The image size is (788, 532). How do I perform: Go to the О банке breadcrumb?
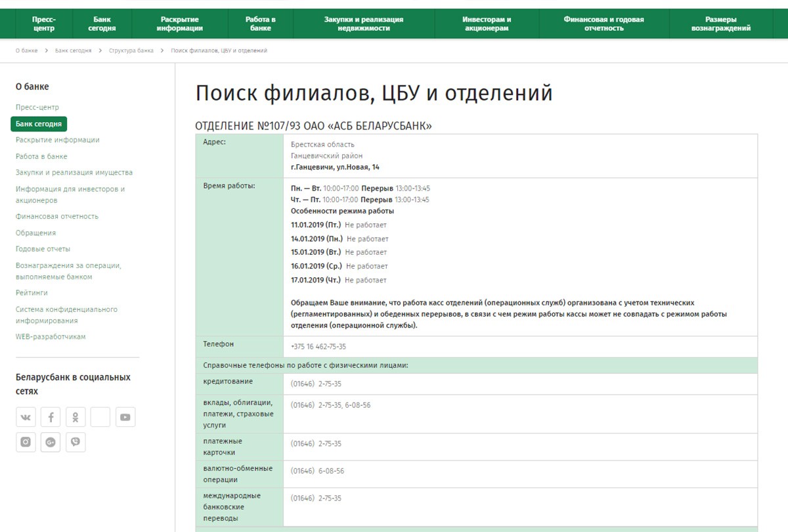[x=27, y=51]
